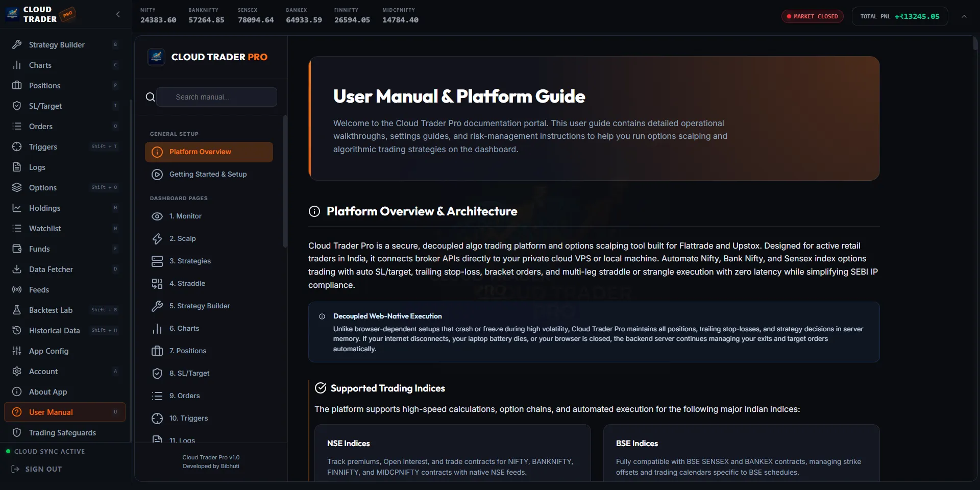980x490 pixels.
Task: Click the Supported Trading Indices heading
Action: (387, 388)
